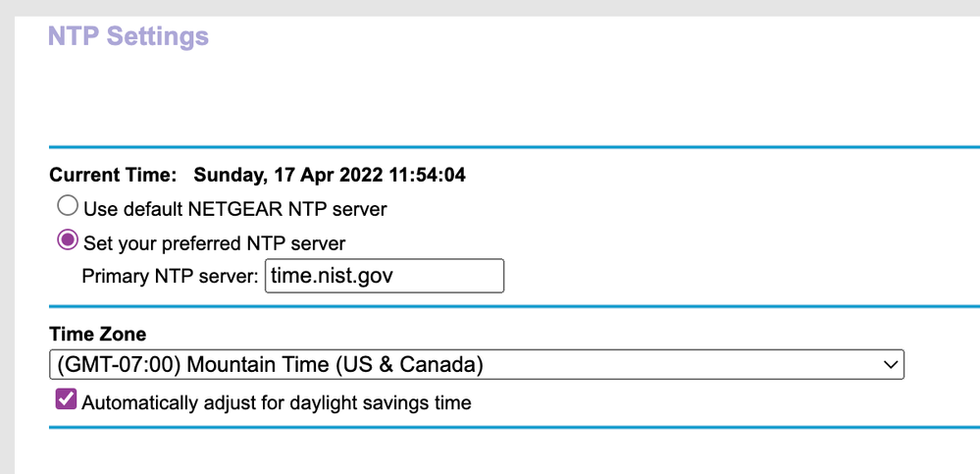
Task: Click the Mountain Time (US & Canada) selection text
Action: pyautogui.click(x=335, y=365)
